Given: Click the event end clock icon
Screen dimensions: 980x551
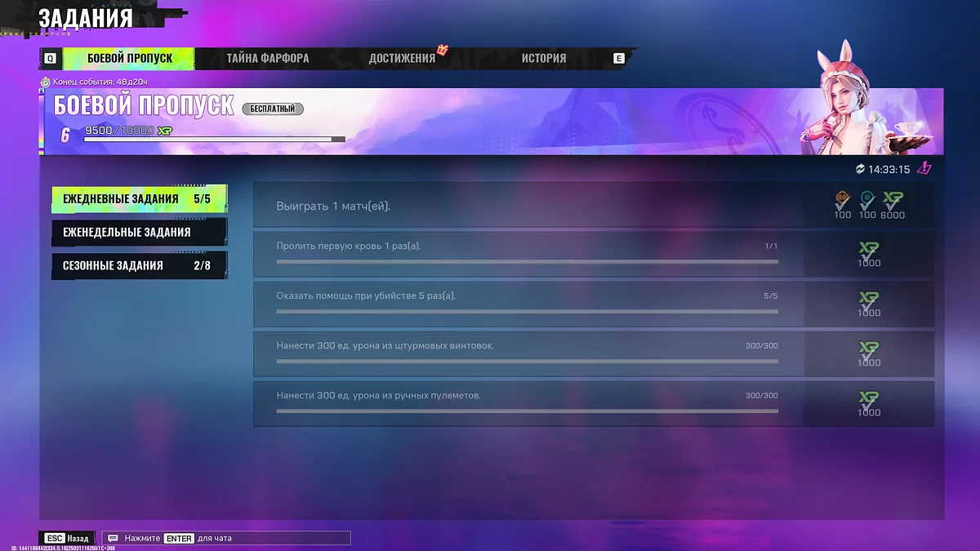Looking at the screenshot, I should pyautogui.click(x=46, y=82).
